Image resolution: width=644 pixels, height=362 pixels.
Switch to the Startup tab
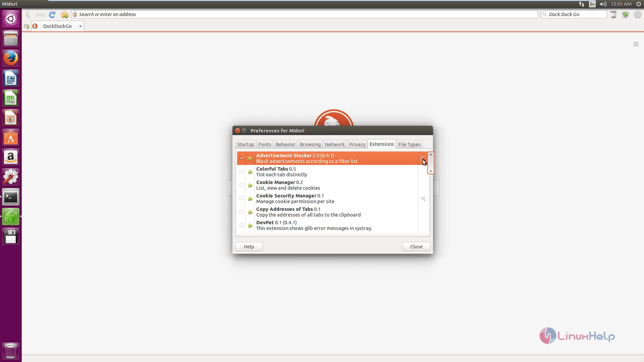tap(246, 144)
